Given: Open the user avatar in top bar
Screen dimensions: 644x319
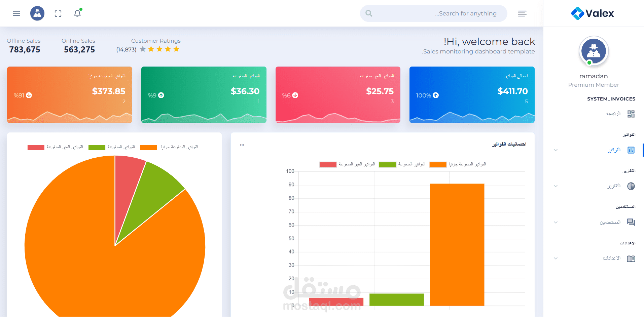Looking at the screenshot, I should point(37,13).
